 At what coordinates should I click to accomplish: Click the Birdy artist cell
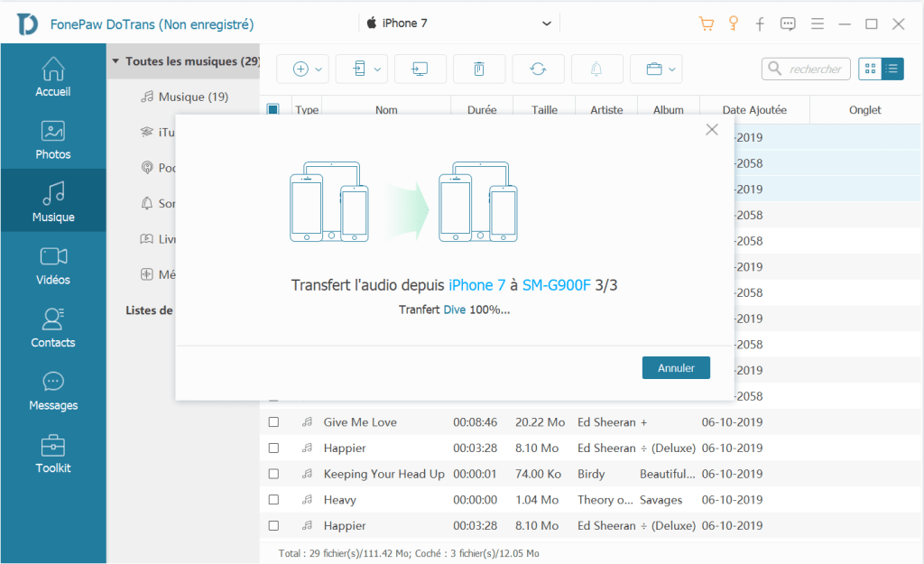coord(591,474)
